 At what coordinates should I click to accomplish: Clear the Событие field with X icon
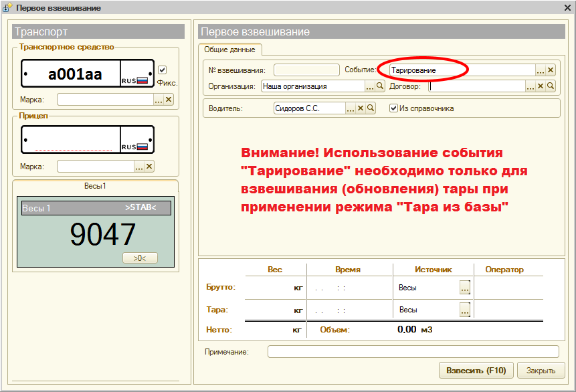551,70
